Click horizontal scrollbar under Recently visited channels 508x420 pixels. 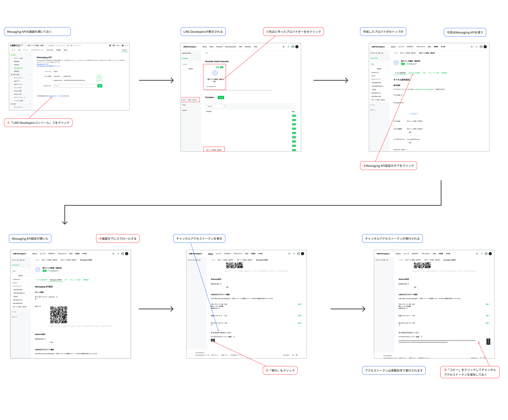(238, 90)
